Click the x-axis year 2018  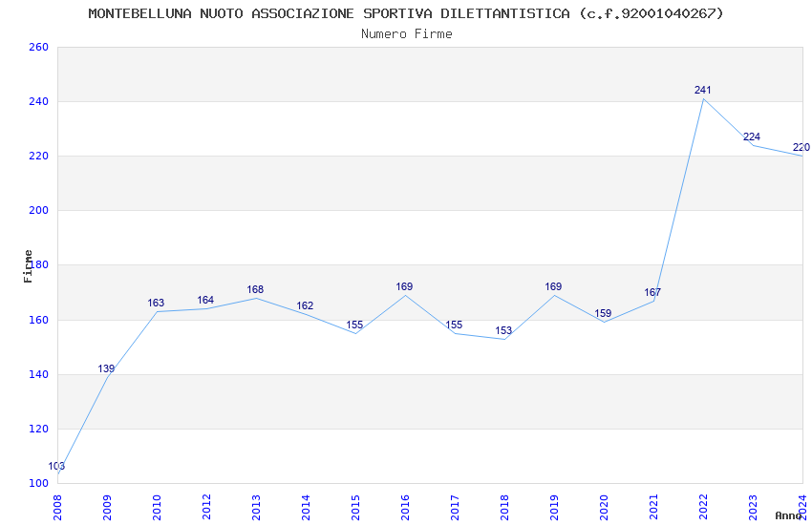pyautogui.click(x=504, y=508)
